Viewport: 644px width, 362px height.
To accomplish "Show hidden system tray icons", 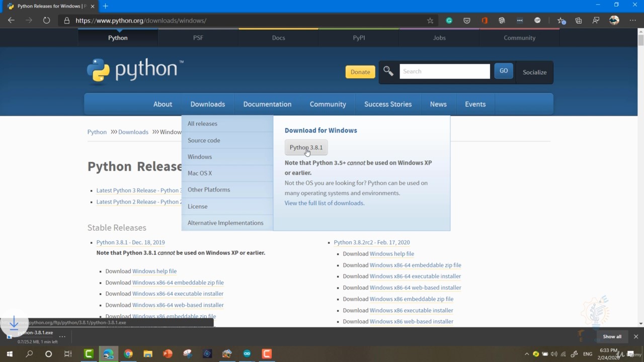I will (527, 354).
